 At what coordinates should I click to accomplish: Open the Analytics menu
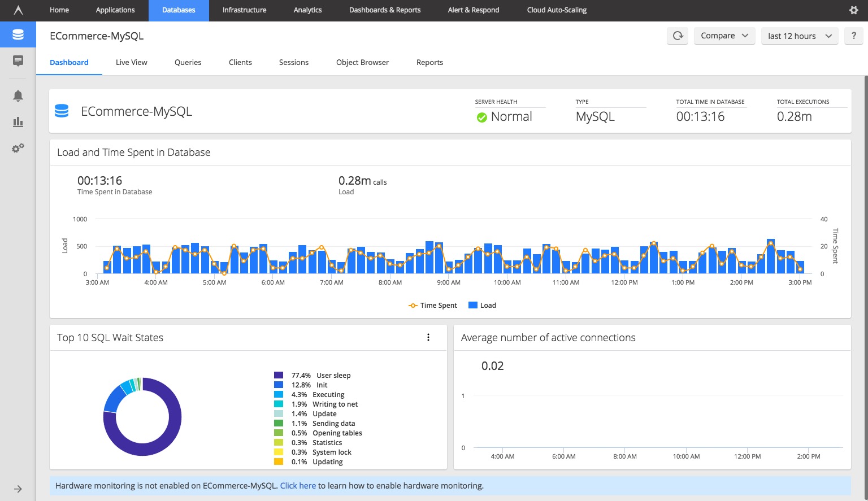[307, 10]
